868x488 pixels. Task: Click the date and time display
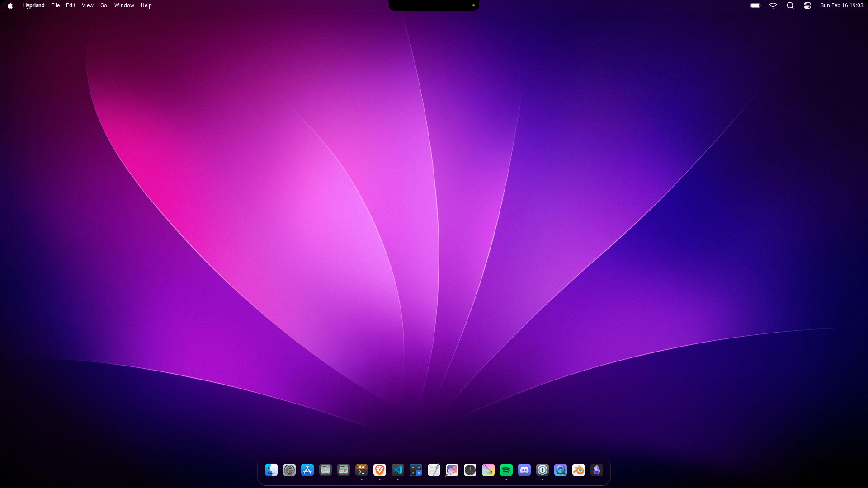(842, 5)
